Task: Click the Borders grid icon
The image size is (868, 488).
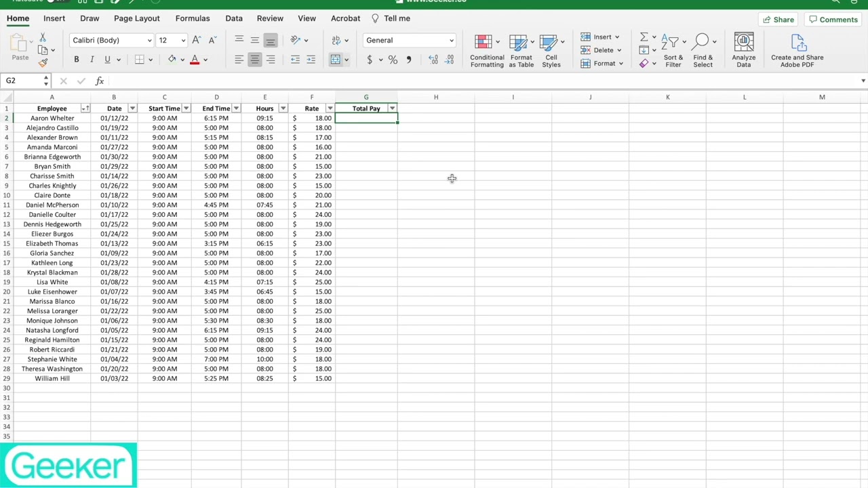Action: 140,60
